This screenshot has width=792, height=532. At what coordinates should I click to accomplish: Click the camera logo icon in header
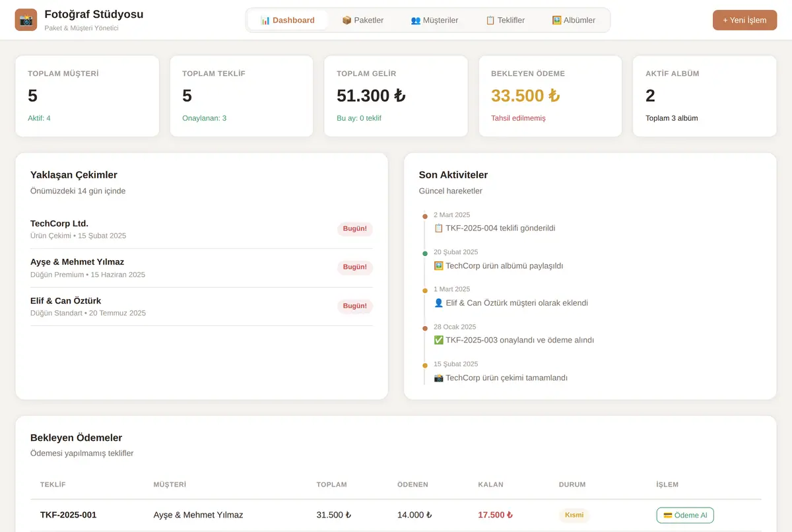pos(26,20)
